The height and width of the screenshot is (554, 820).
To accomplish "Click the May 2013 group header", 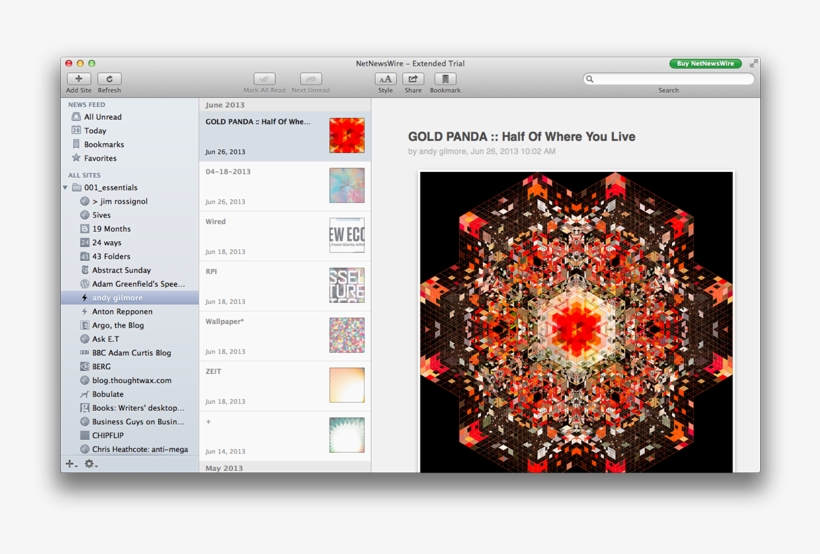I will (x=285, y=468).
